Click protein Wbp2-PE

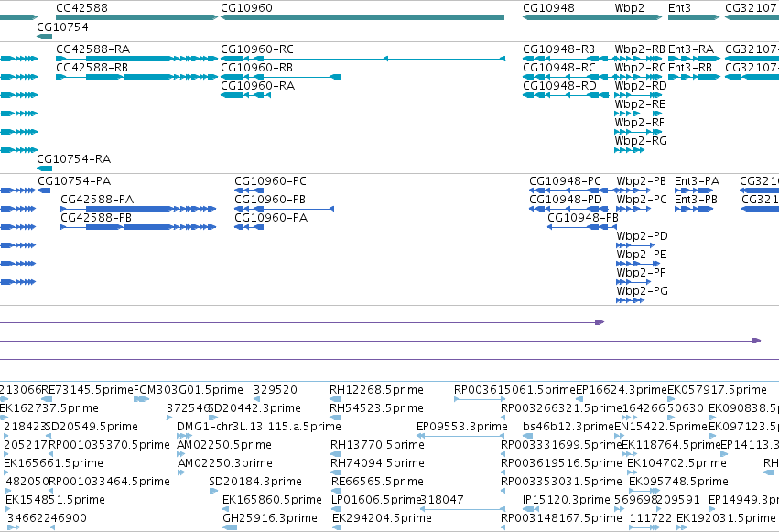pos(638,264)
